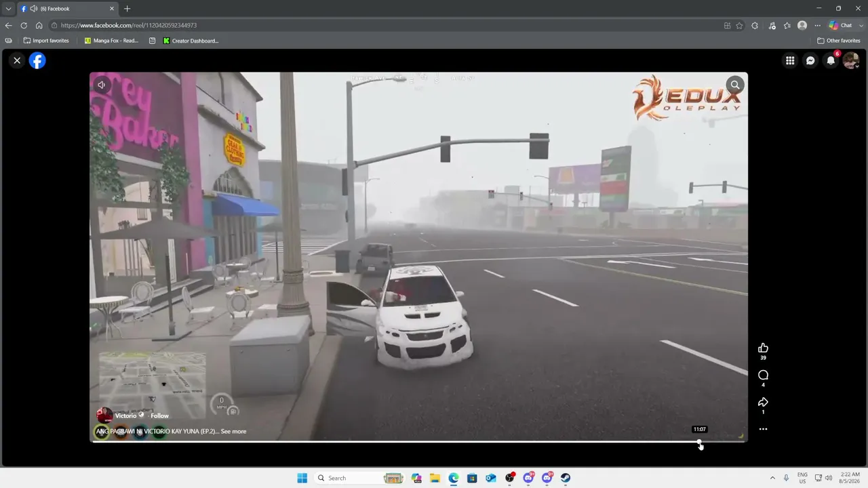Follow the Victorio page

(x=159, y=415)
